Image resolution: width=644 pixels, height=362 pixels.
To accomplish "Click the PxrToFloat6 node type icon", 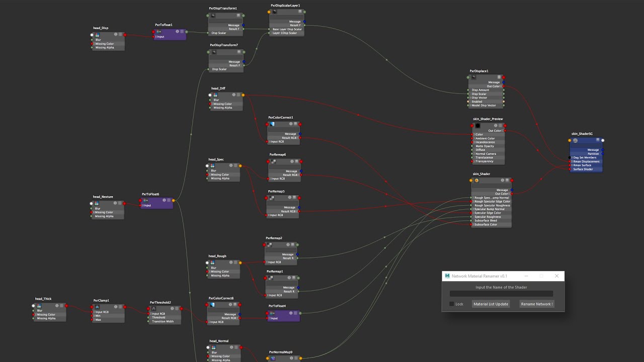I will tap(146, 200).
